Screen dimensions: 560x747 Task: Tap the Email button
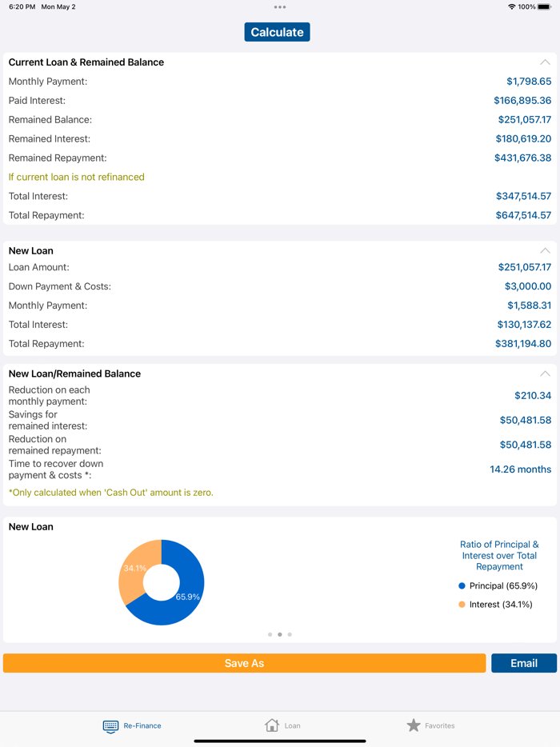pos(524,663)
